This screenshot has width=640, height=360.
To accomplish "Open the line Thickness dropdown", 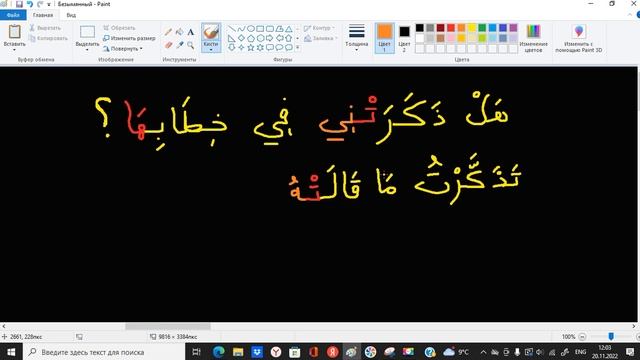I will coord(356,37).
